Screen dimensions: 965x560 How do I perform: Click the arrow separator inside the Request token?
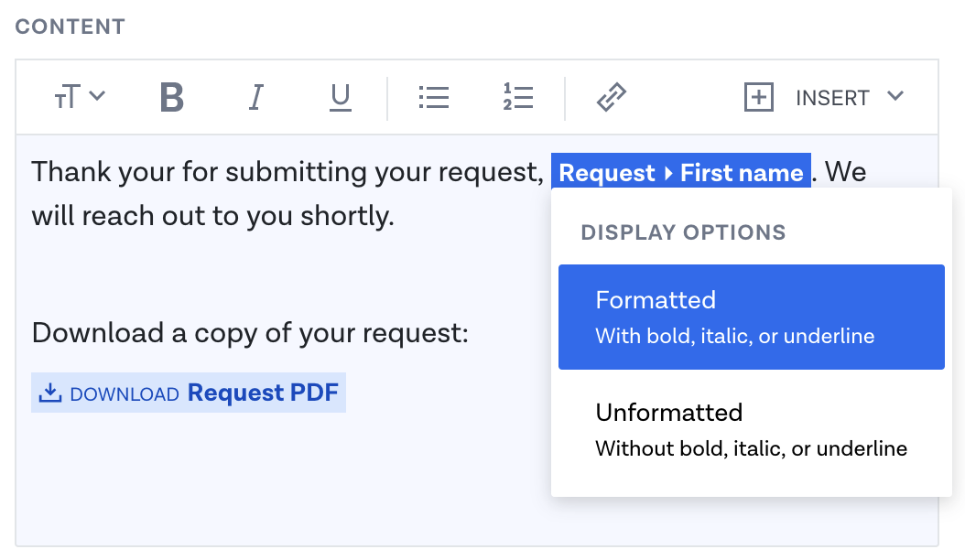[668, 173]
